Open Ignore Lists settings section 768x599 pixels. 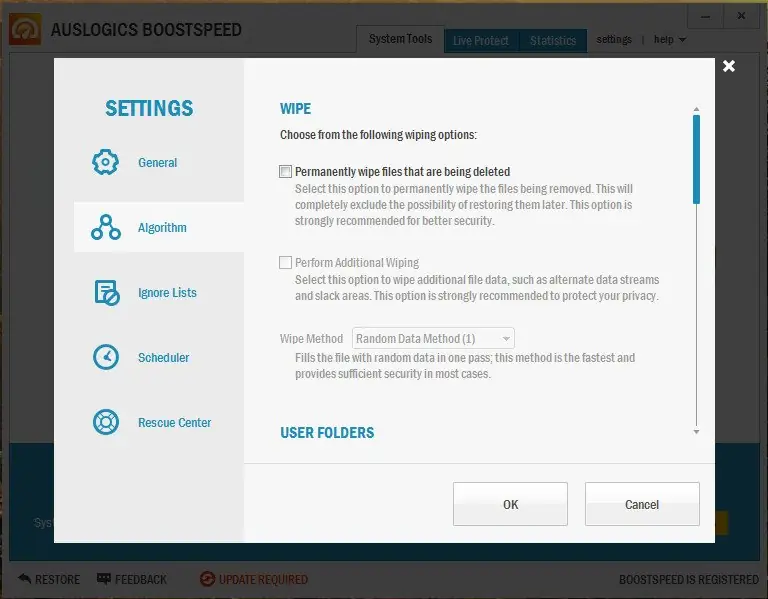[159, 292]
